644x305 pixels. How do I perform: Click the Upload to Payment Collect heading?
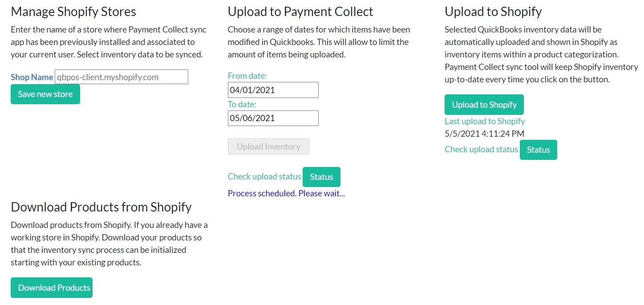click(300, 11)
